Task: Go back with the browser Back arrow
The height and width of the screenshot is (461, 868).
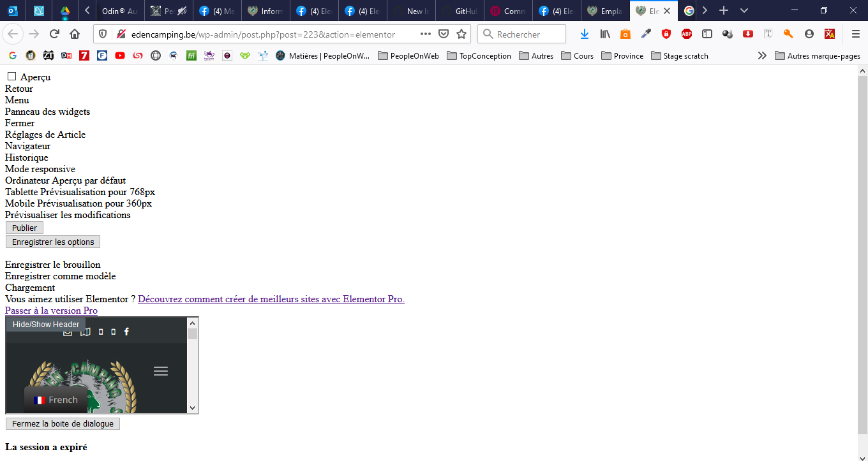Action: (14, 34)
